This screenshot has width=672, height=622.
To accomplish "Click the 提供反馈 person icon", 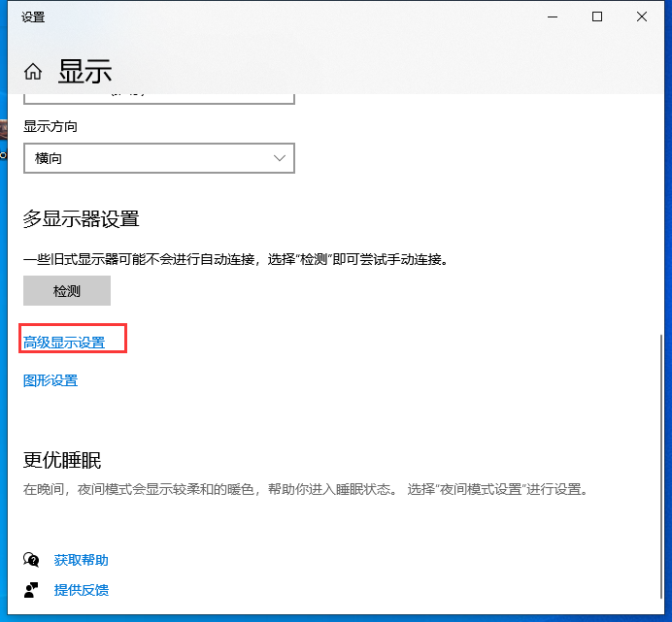I will 31,590.
